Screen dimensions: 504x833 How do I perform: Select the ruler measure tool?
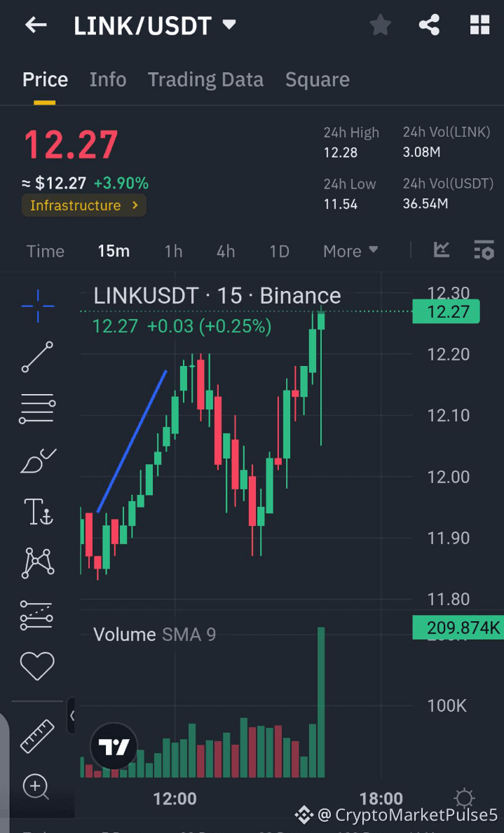pos(37,736)
